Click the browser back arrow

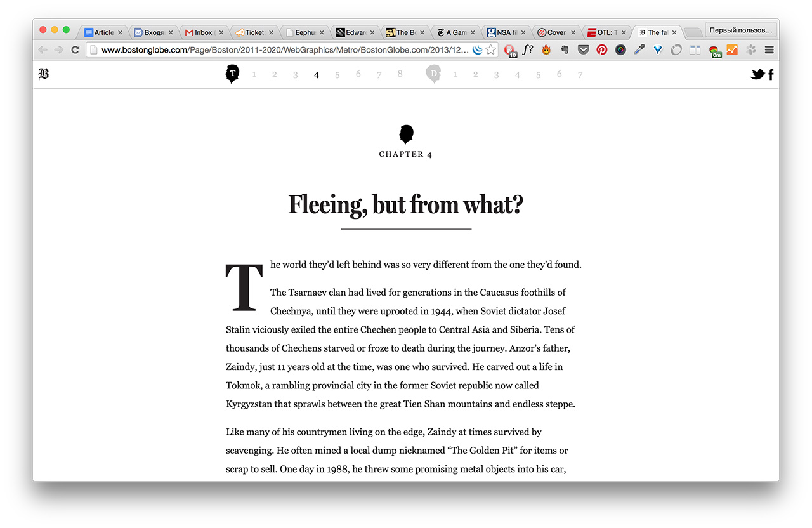(43, 49)
